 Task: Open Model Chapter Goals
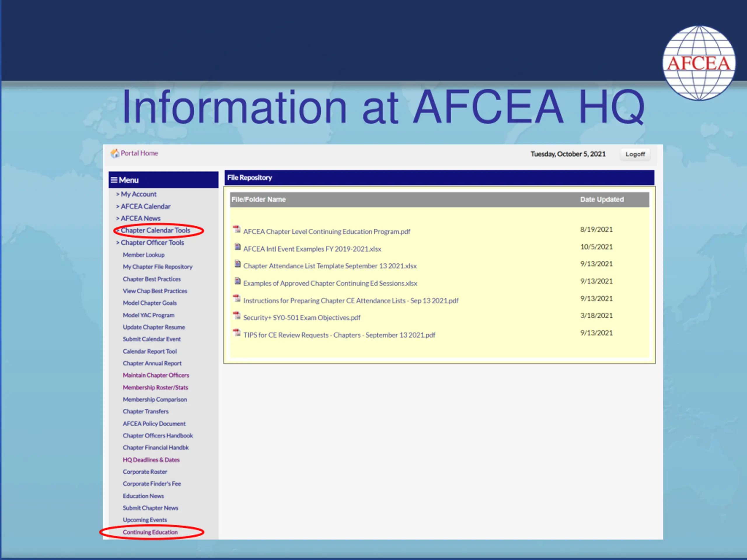click(150, 303)
